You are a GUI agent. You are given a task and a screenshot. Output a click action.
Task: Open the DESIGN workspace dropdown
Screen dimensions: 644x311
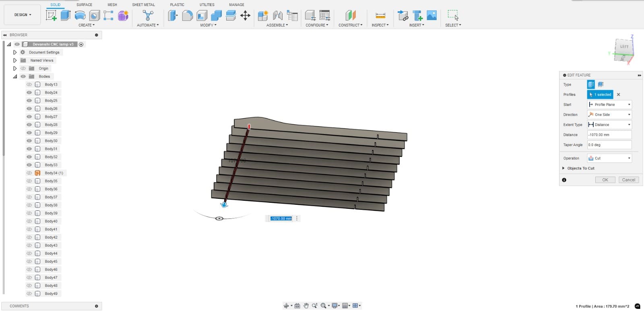(23, 15)
